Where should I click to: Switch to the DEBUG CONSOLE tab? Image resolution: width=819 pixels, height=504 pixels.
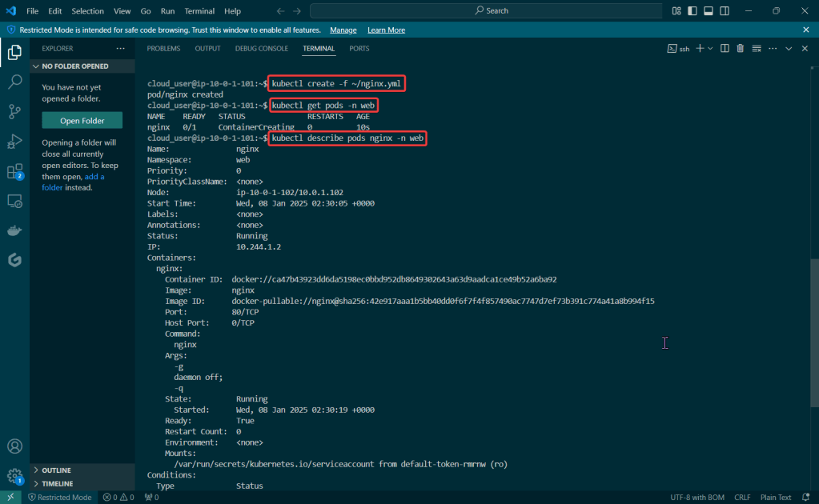(261, 49)
